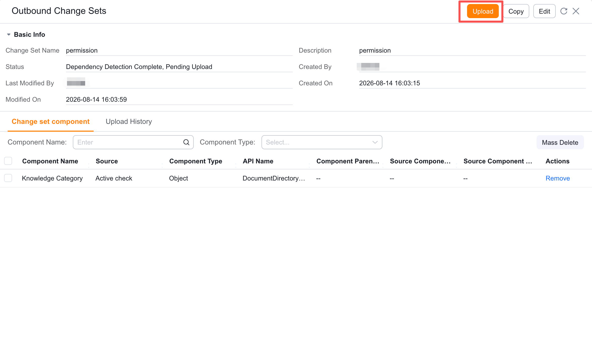This screenshot has width=592, height=364.
Task: Click the API Name column header
Action: coord(258,161)
